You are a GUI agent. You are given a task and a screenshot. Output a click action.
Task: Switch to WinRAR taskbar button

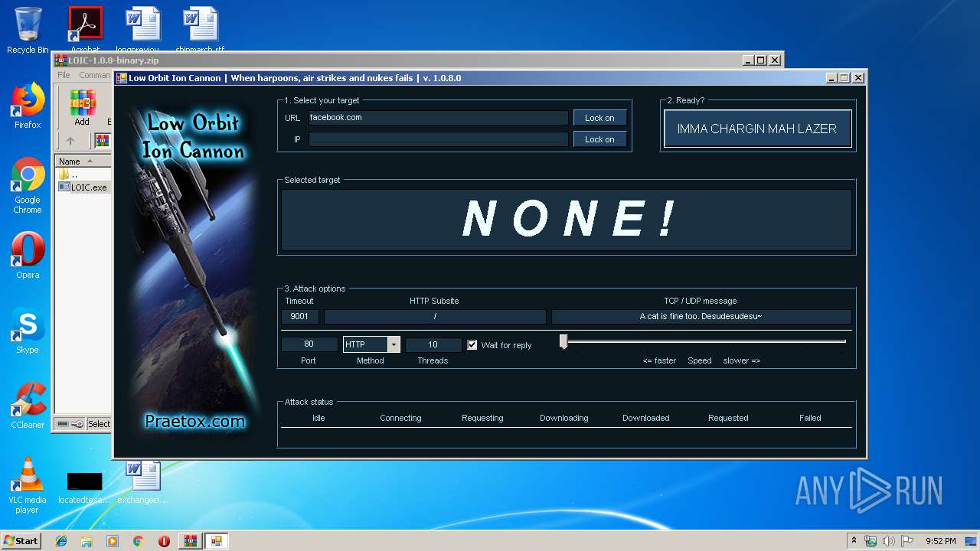(190, 541)
